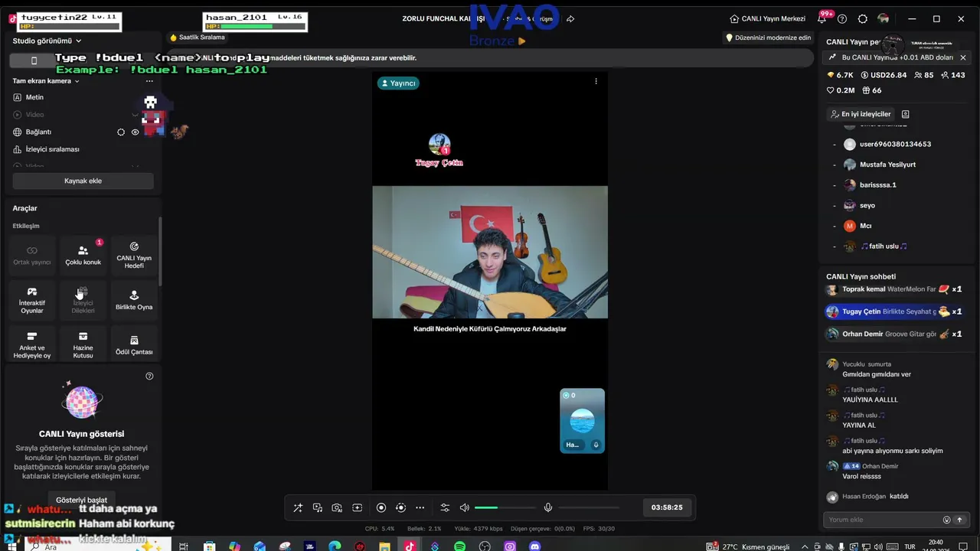The image size is (980, 551).
Task: Open the effects magic wand tool
Action: pyautogui.click(x=298, y=507)
